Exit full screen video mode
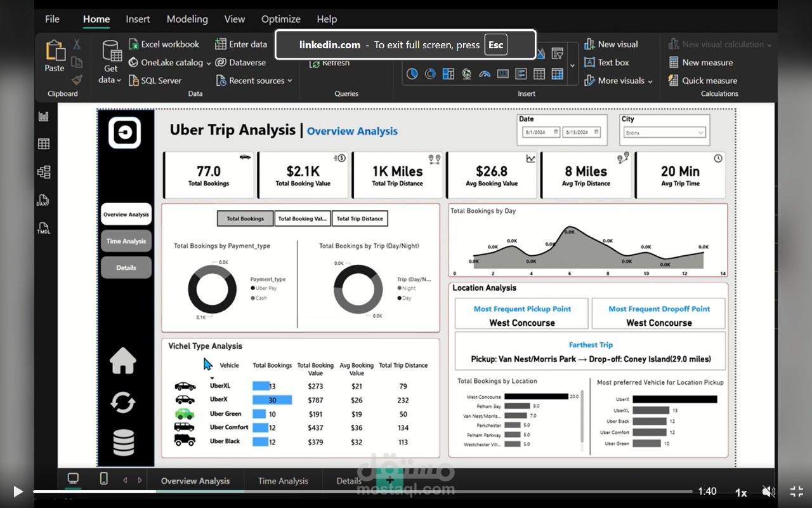The image size is (812, 508). [796, 491]
